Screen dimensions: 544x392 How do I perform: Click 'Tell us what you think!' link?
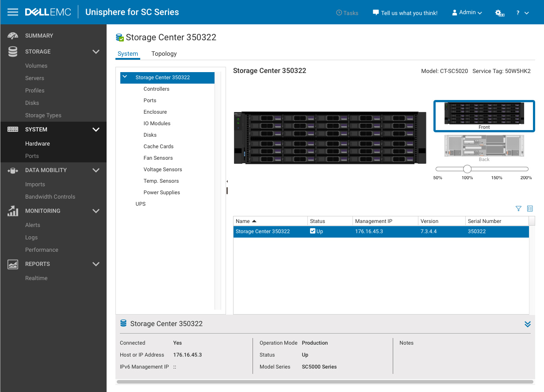[409, 13]
